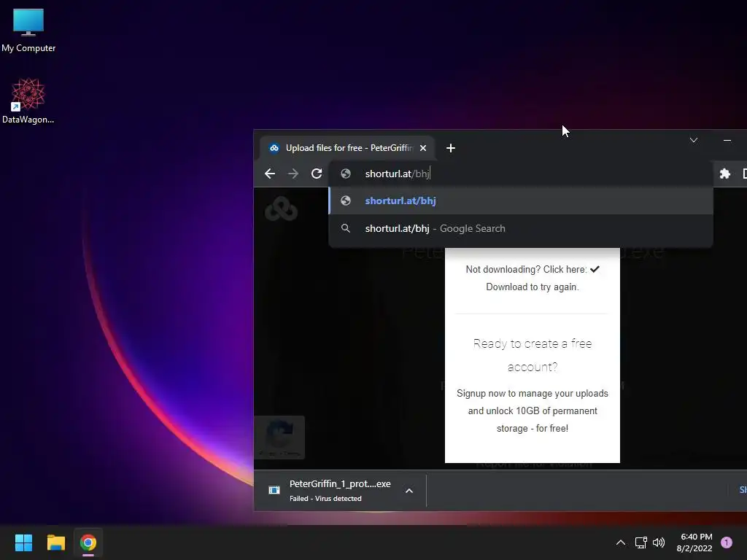
Task: Click the globe icon in address bar
Action: coord(346,174)
